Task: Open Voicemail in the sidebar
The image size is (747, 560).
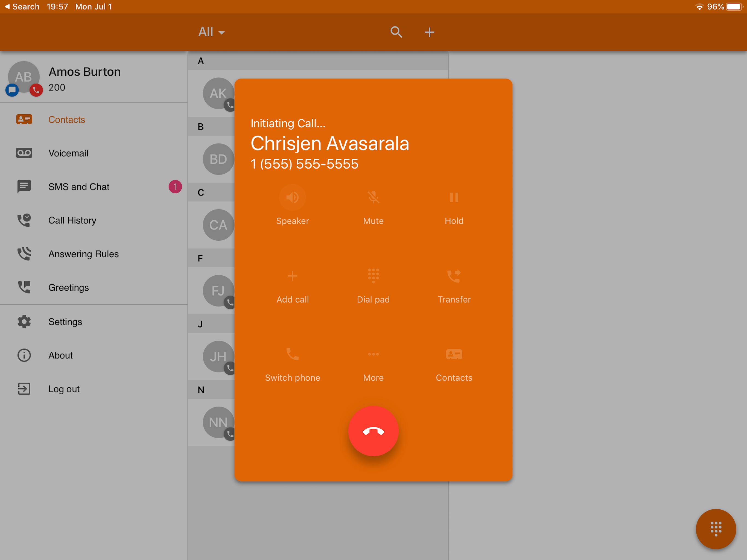Action: point(94,153)
